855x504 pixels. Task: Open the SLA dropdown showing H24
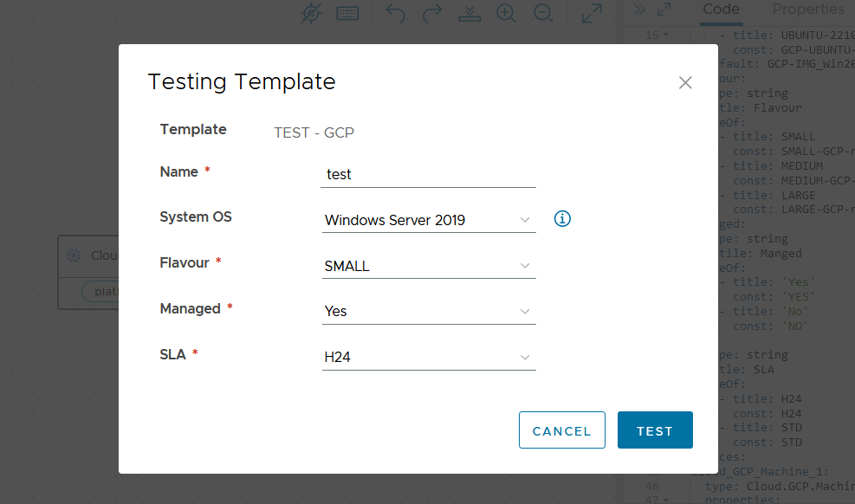pos(429,358)
